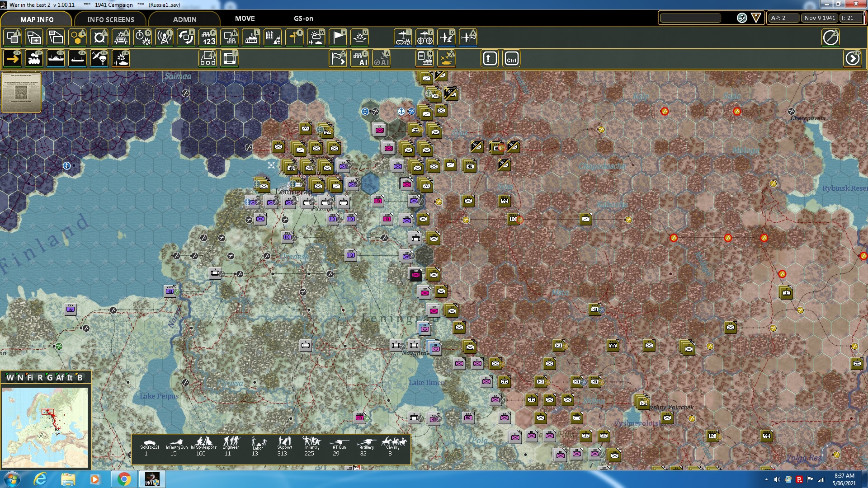Click the factory production icon
Viewport: 868px width, 488px height.
251,38
